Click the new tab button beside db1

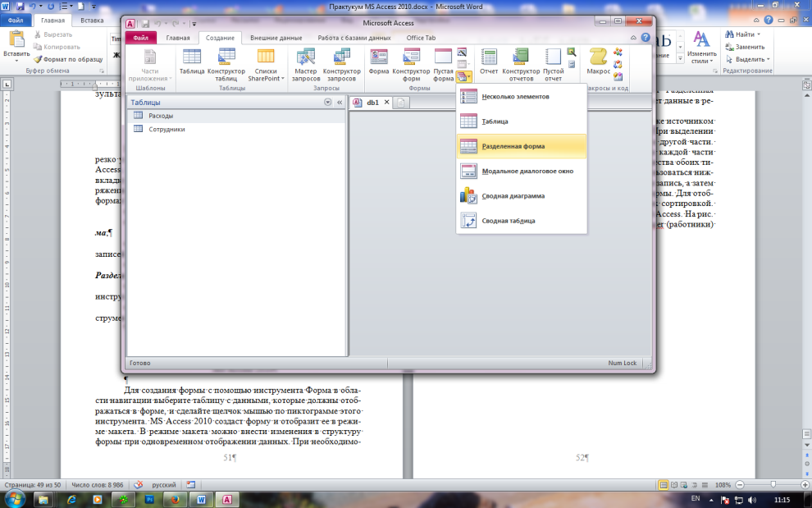[401, 103]
